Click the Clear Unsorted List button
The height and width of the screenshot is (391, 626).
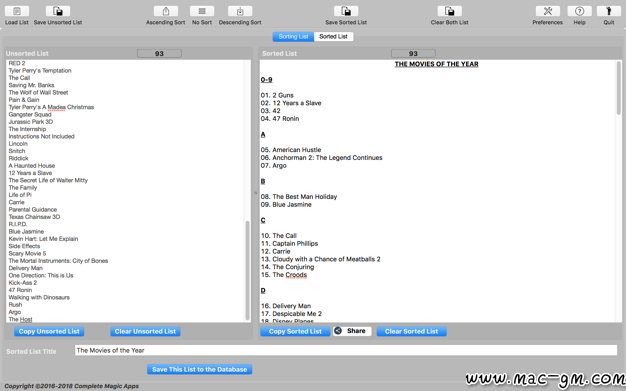click(x=145, y=331)
